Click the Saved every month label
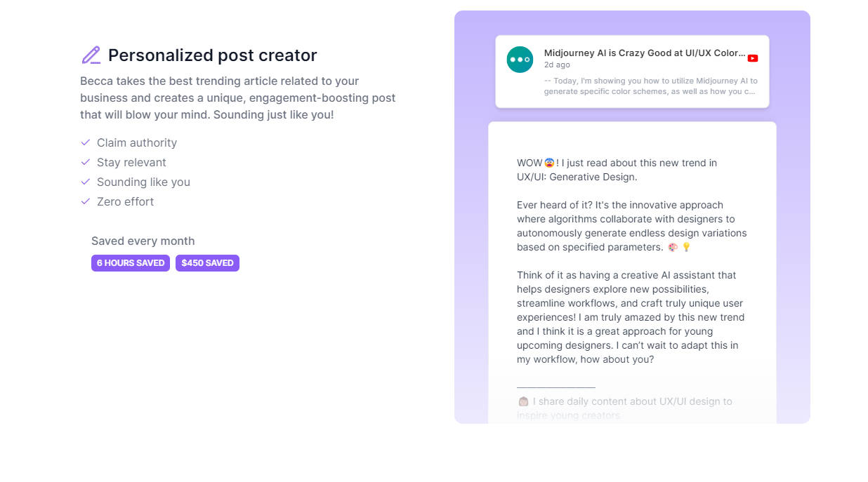The image size is (868, 482). (x=143, y=241)
